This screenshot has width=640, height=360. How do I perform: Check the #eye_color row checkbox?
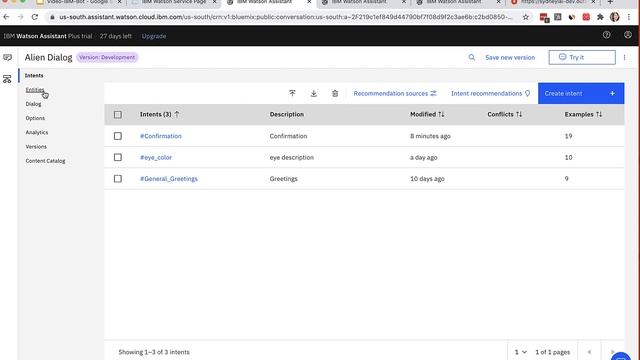click(118, 157)
